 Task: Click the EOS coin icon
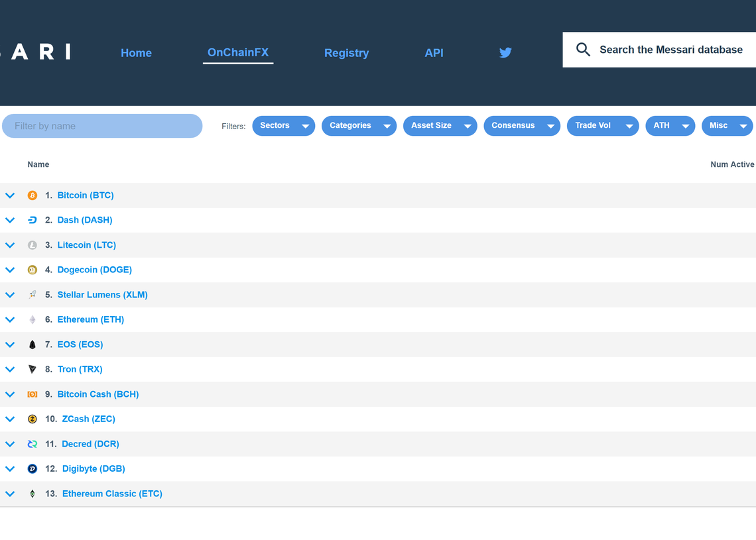pos(32,345)
